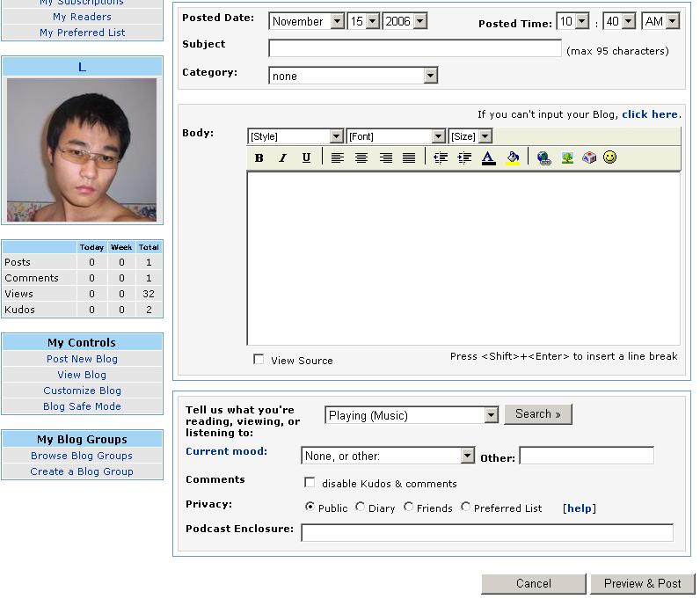Open My Preferred List sidebar link
Screen dimensions: 700x599
82,33
